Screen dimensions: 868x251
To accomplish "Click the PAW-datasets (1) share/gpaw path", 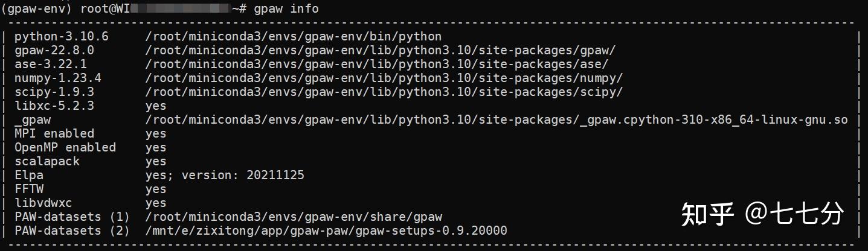I will (294, 217).
